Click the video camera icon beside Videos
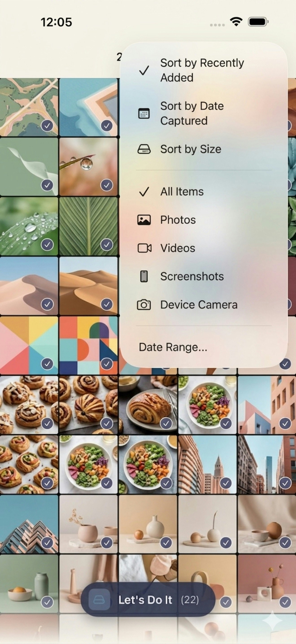Viewport: 296px width, 644px height. 144,248
